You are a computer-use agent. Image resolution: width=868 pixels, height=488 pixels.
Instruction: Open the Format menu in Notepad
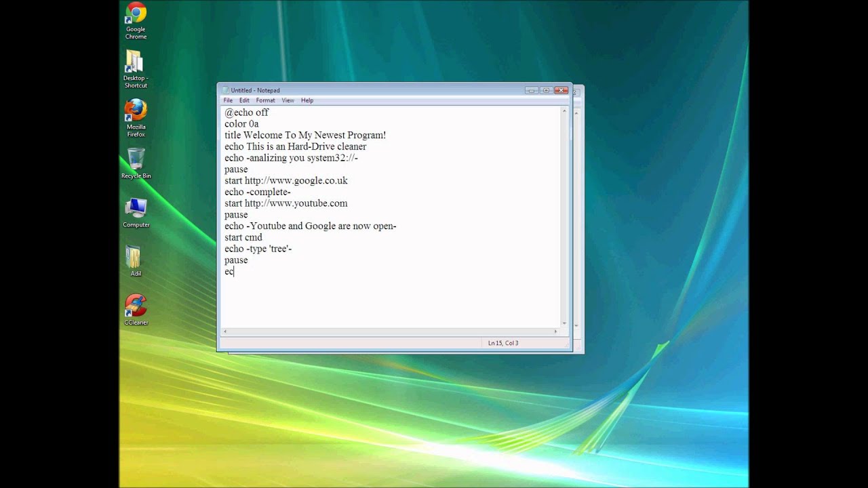[x=265, y=100]
